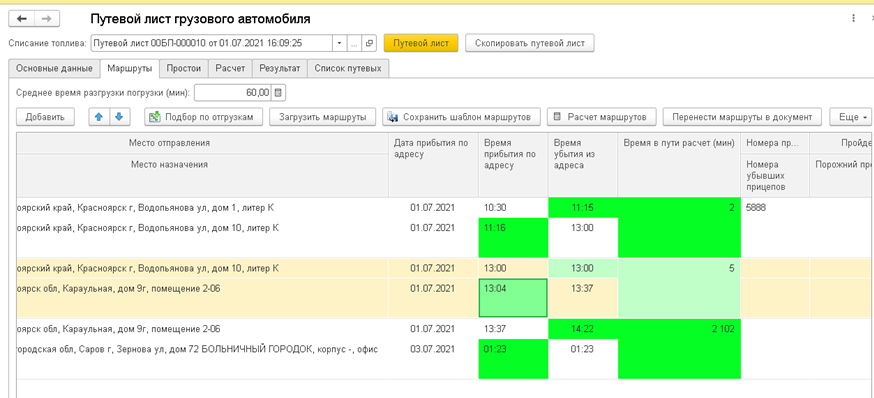This screenshot has width=874, height=398.
Task: Switch to Расчет tab
Action: pyautogui.click(x=230, y=69)
